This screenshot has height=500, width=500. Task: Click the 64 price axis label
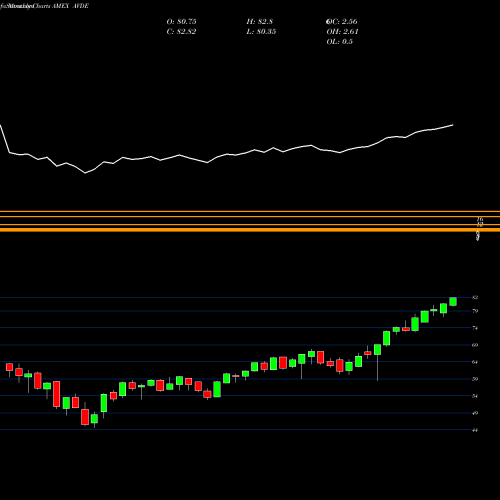pos(475,362)
